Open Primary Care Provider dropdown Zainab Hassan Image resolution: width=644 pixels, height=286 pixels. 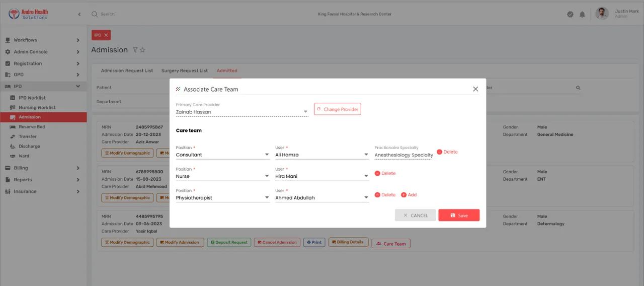tap(242, 112)
